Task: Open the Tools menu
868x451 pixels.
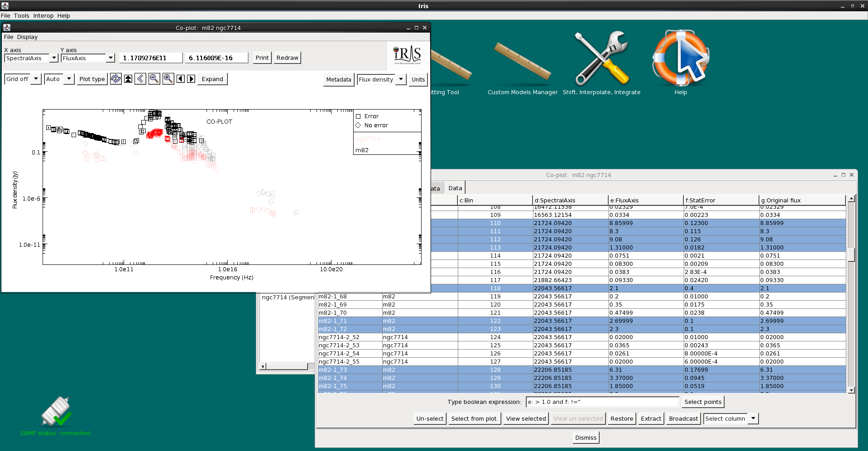Action: [21, 15]
